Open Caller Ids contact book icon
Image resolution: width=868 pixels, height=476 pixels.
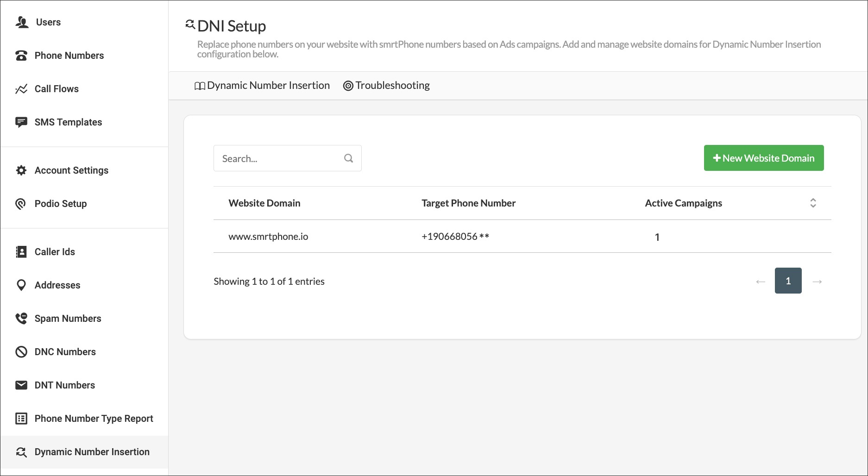coord(21,252)
